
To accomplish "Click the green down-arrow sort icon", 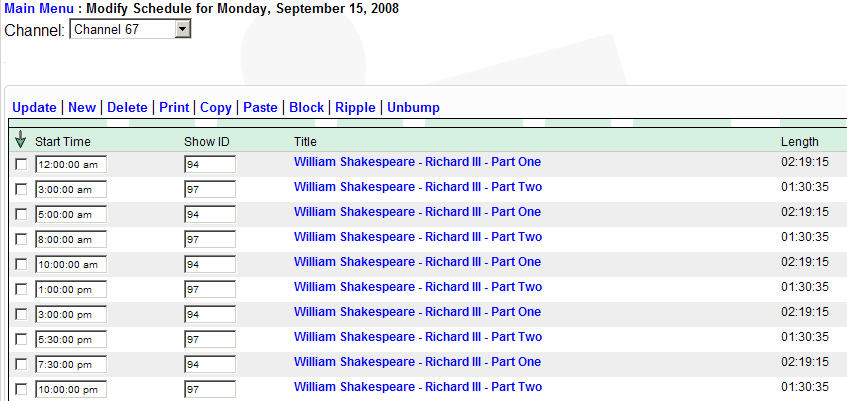I will coord(21,141).
